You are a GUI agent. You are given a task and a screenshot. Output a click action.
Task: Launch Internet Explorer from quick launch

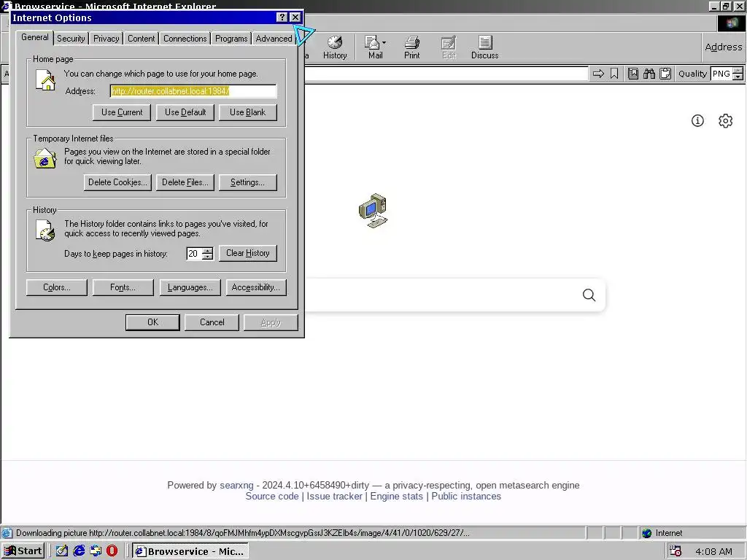79,551
